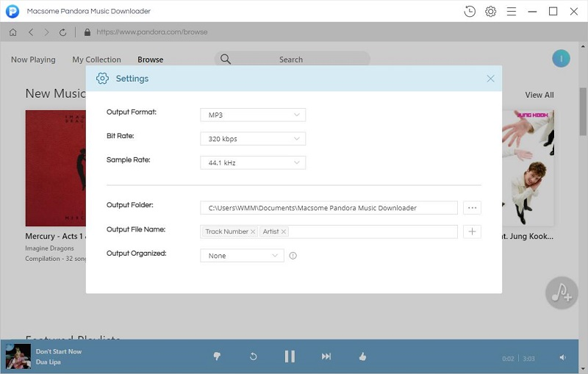Screen dimensions: 588x374
Task: Maximize the Macsome window
Action: pos(553,11)
